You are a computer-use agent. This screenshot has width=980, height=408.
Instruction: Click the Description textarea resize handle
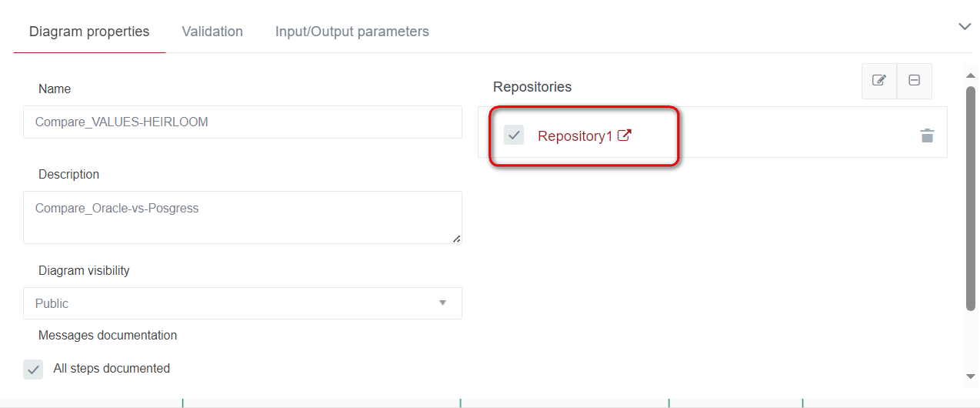(456, 239)
